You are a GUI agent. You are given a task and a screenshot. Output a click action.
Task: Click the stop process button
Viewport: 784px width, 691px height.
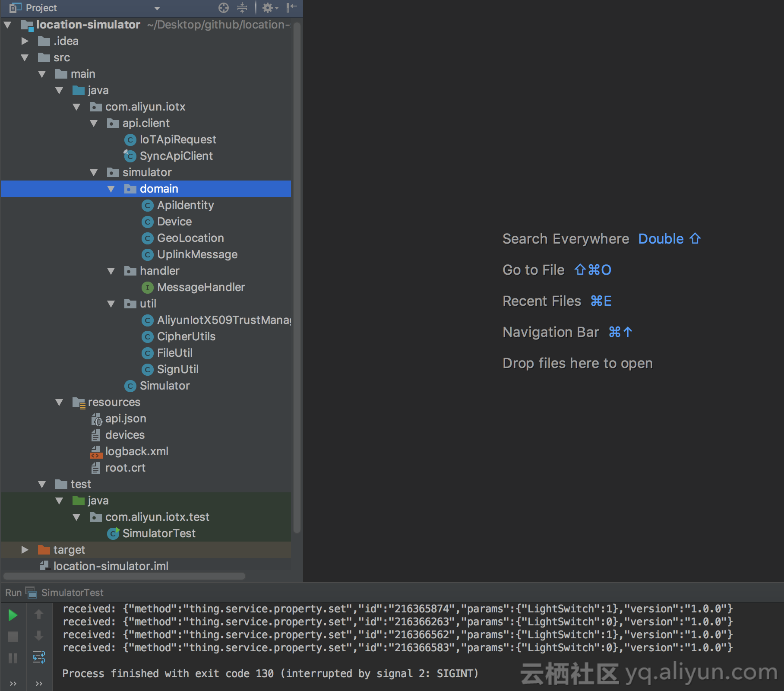point(13,637)
